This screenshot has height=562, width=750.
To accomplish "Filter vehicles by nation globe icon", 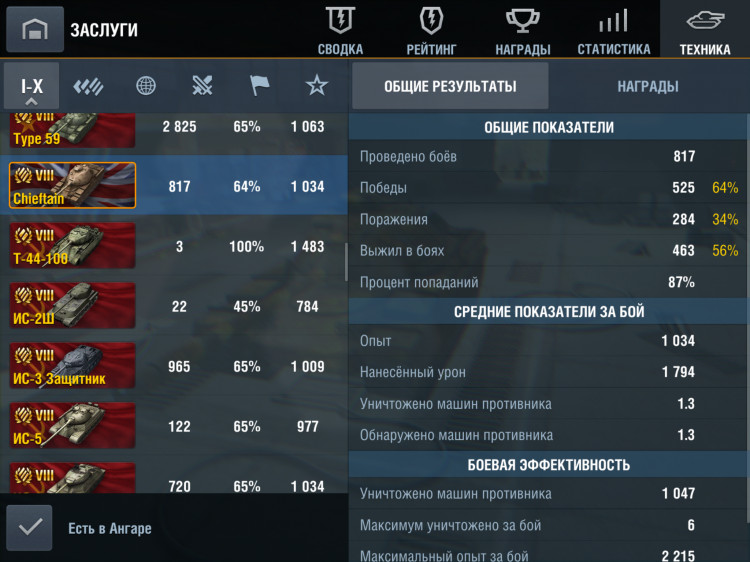I will [x=146, y=86].
